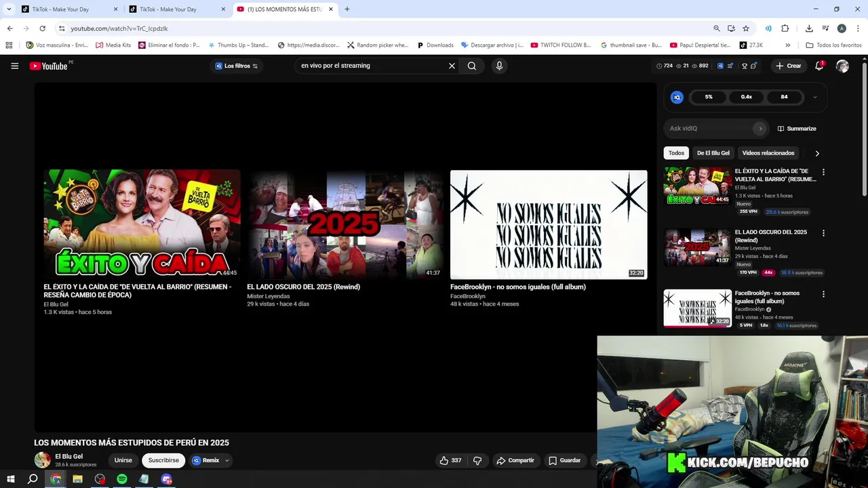
Task: Click the address bar URL
Action: 119,28
